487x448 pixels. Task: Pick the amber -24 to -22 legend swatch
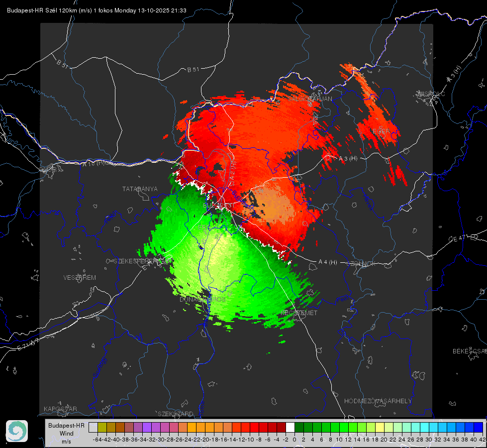[192, 427]
